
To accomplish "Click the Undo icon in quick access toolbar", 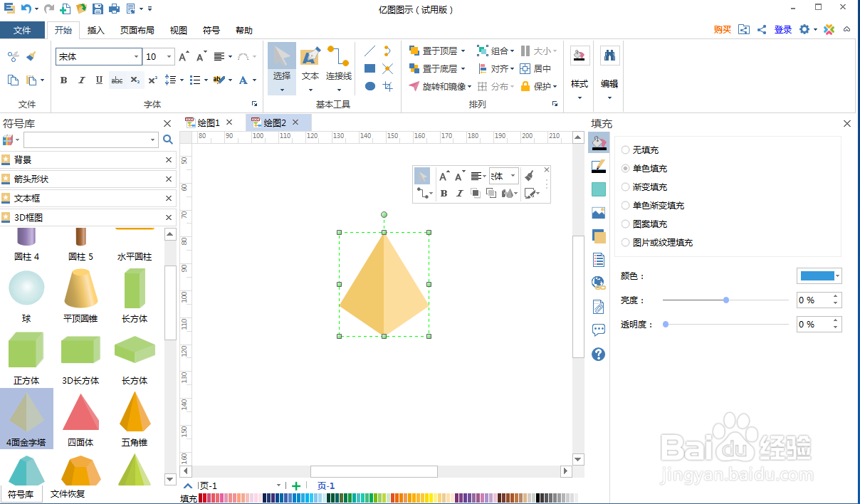I will (x=27, y=8).
